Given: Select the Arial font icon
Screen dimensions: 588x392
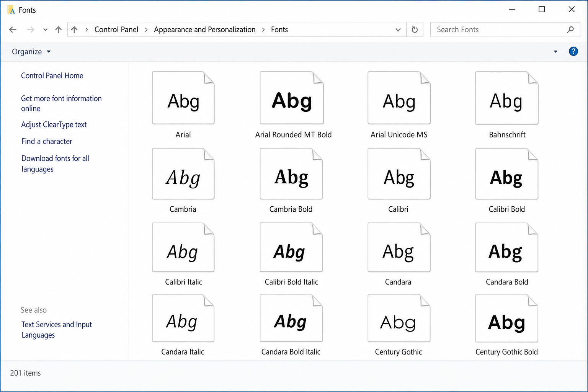Looking at the screenshot, I should (183, 98).
